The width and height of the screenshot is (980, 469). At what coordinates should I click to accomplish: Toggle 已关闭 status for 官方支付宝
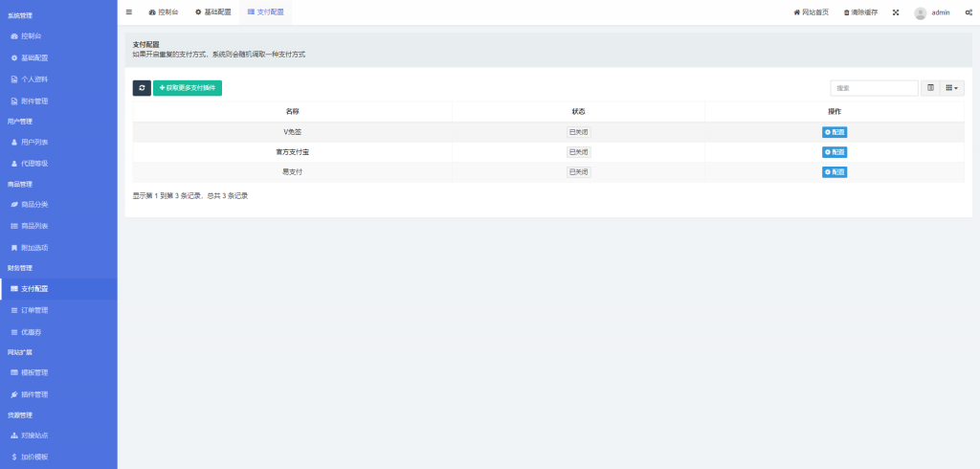579,152
